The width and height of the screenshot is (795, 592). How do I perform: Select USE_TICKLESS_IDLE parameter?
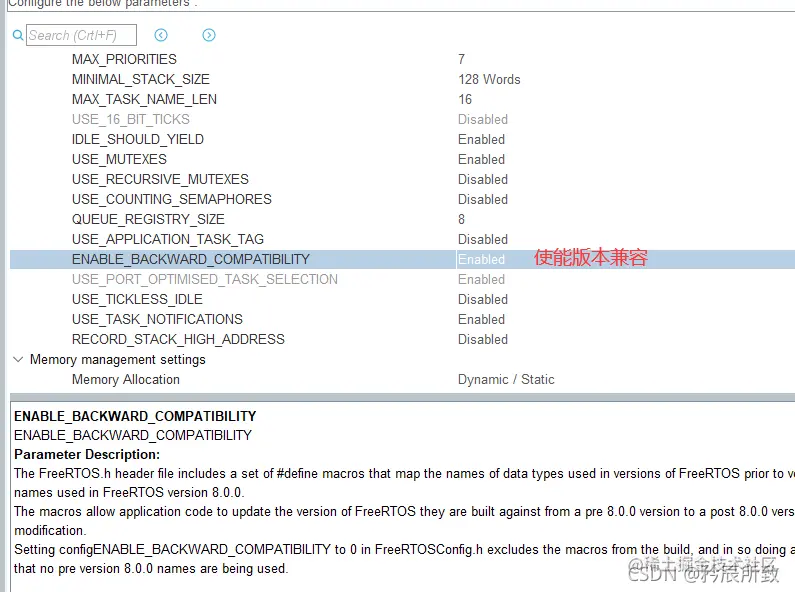pos(137,299)
